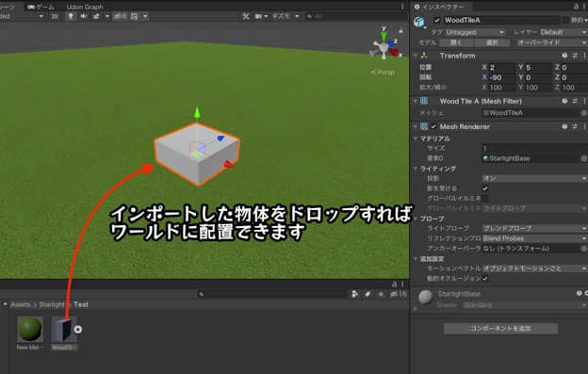Toggle scene lighting with the lightbulb icon
This screenshot has height=374, width=588.
point(71,17)
